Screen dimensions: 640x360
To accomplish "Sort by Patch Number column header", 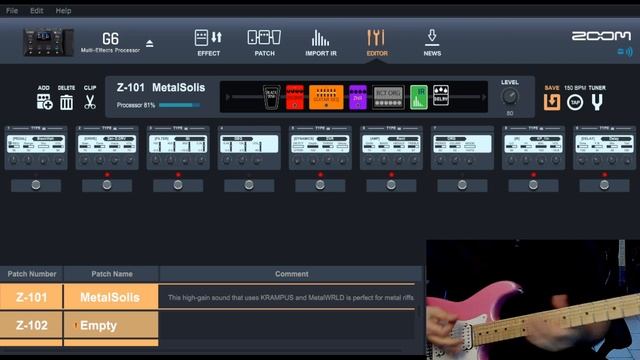I will click(x=31, y=274).
